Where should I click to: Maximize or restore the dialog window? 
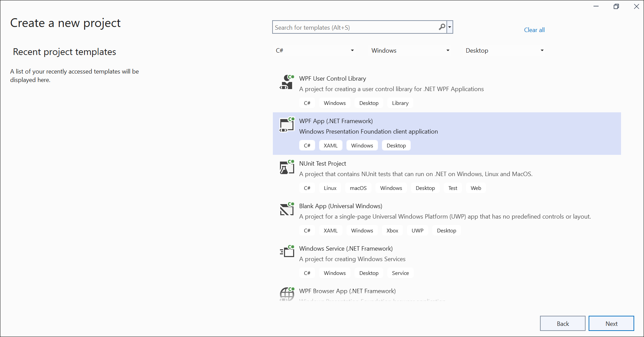tap(616, 6)
